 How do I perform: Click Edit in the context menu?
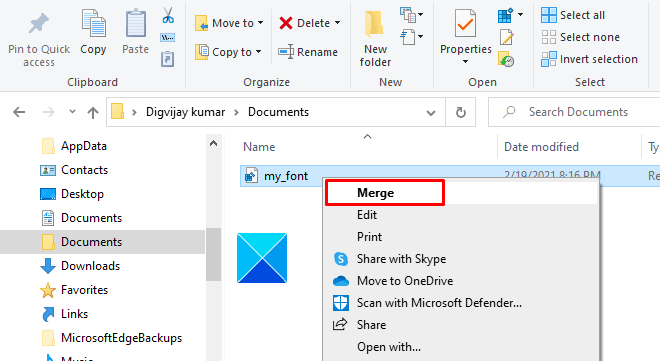coord(367,215)
